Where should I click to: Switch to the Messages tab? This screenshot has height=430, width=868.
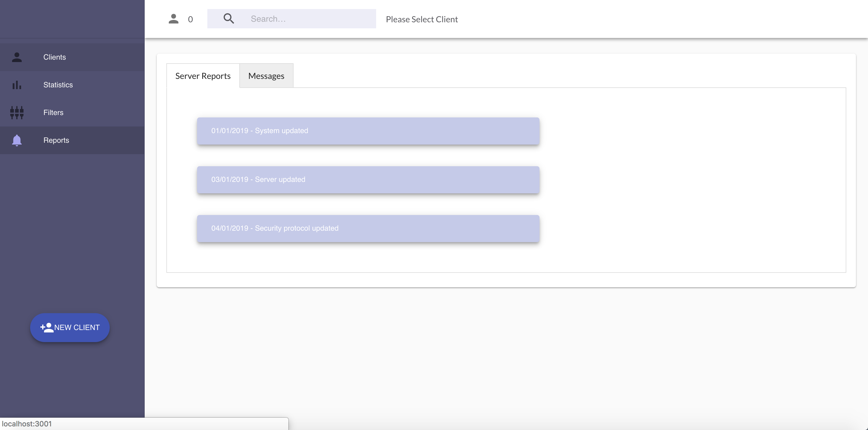point(266,76)
